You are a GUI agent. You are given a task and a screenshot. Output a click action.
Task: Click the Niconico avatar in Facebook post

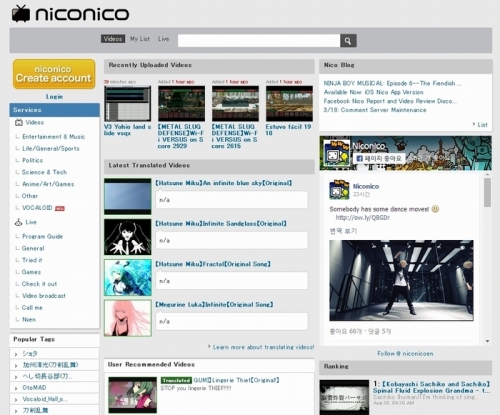(x=339, y=189)
